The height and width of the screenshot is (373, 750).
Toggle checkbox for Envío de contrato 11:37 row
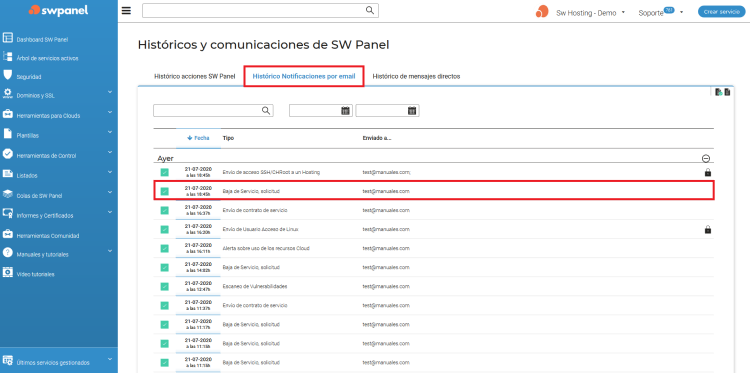[x=165, y=306]
